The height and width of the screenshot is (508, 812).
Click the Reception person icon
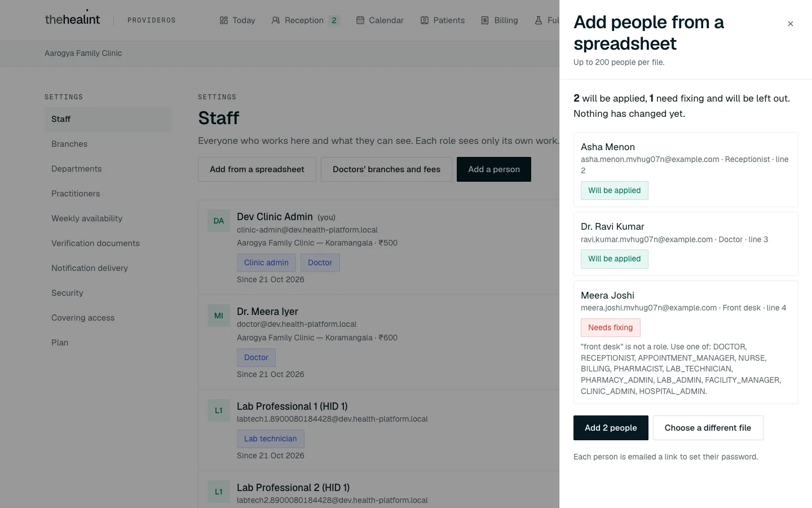[276, 20]
